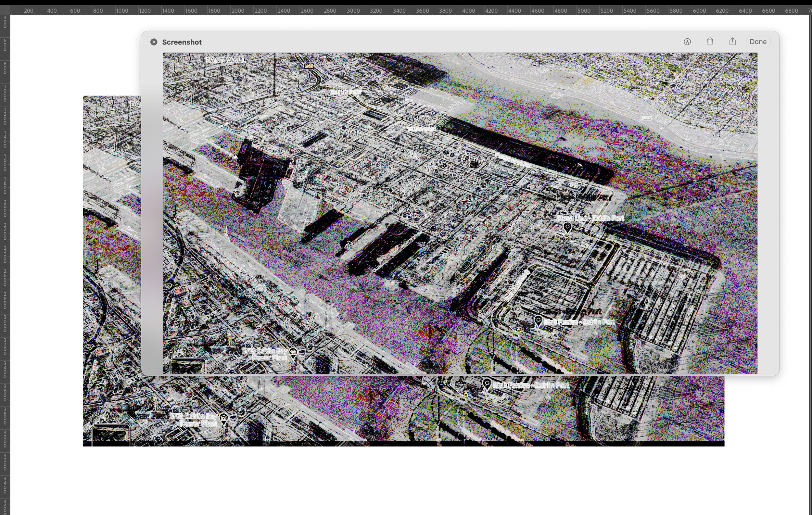Click the R807 road shield label
Image resolution: width=812 pixels, height=515 pixels.
click(x=646, y=118)
